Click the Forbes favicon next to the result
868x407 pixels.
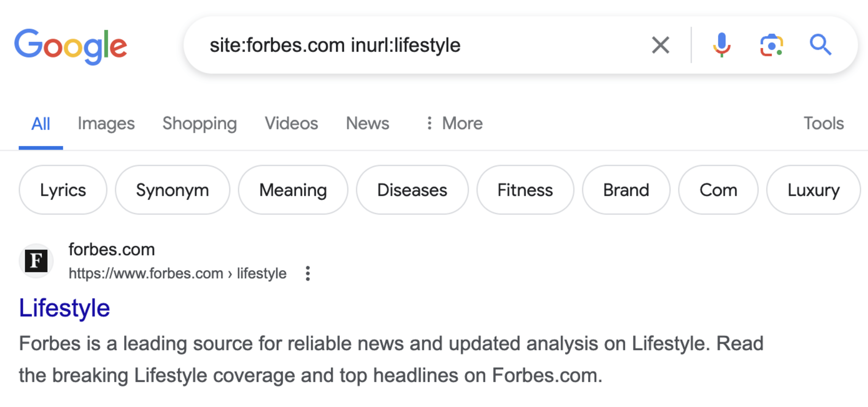click(36, 260)
